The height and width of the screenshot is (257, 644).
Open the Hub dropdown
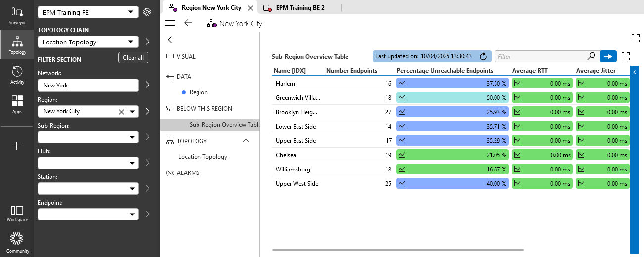pos(88,163)
